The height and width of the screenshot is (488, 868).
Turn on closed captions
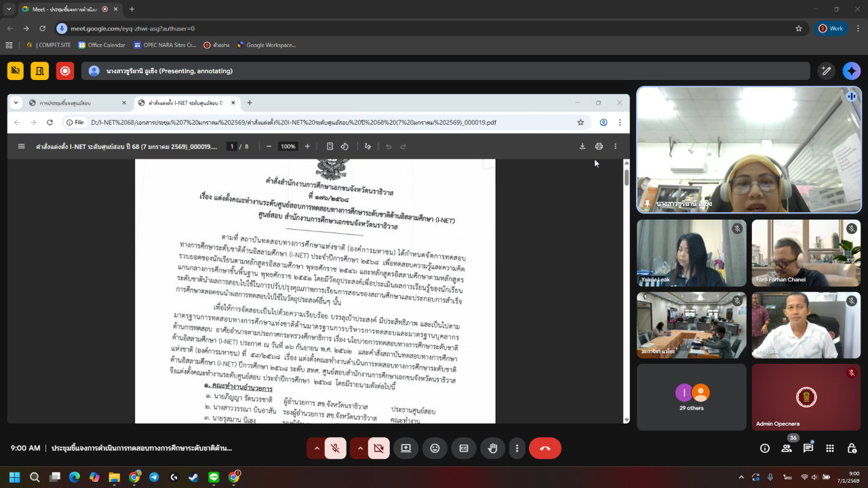pyautogui.click(x=464, y=448)
